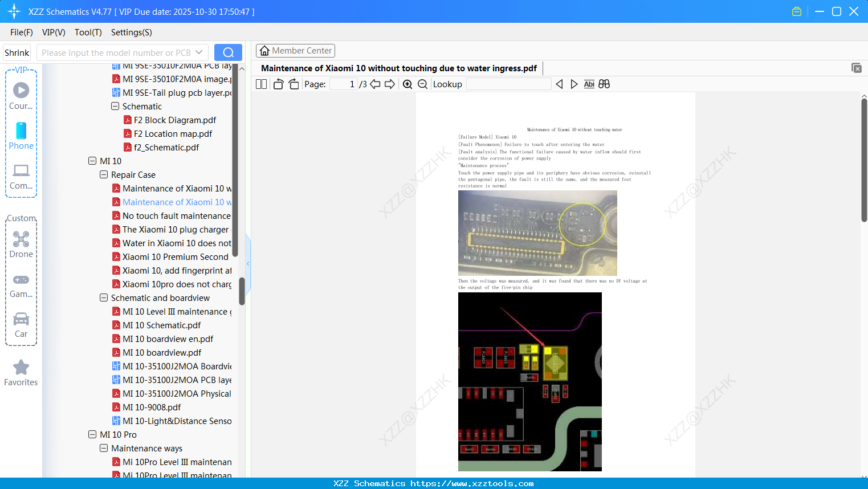Collapse the Repair Case folder

[104, 174]
